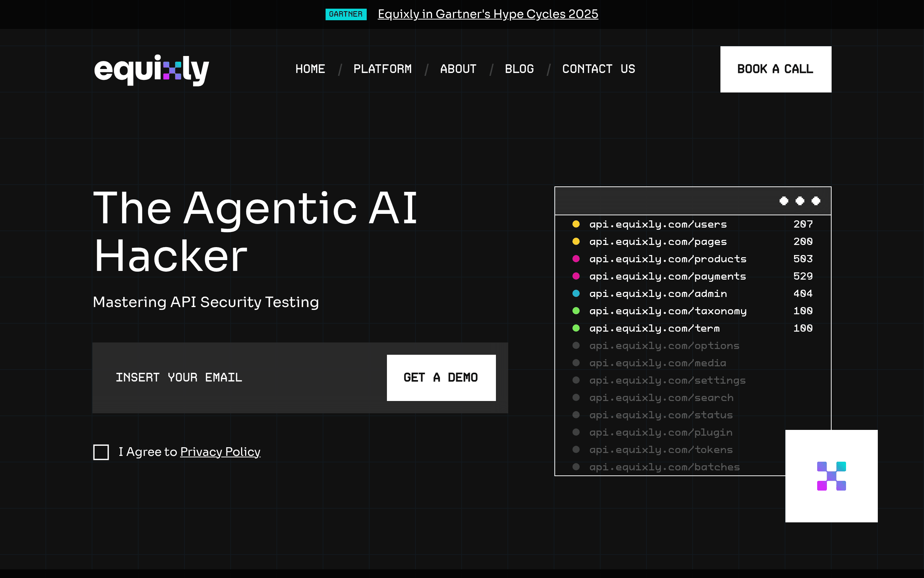Click the 100 value for term
Image resolution: width=924 pixels, height=578 pixels.
tap(803, 328)
